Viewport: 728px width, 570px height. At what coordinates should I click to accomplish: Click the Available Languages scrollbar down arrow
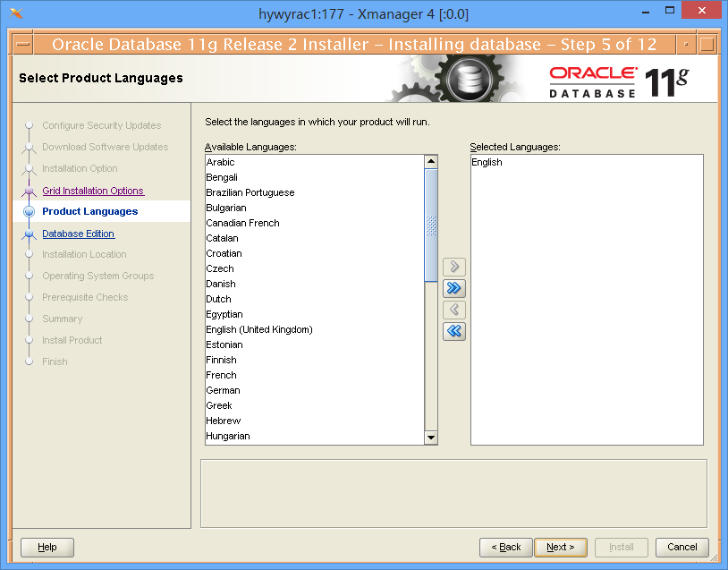click(431, 438)
